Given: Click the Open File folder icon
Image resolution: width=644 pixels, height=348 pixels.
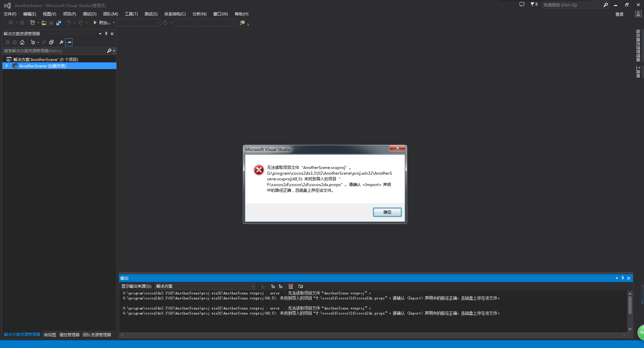Looking at the screenshot, I should 44,23.
